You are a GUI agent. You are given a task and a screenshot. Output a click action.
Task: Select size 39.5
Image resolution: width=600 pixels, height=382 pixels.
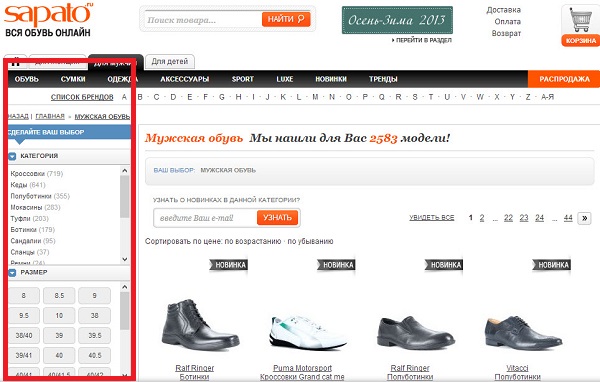click(x=95, y=335)
